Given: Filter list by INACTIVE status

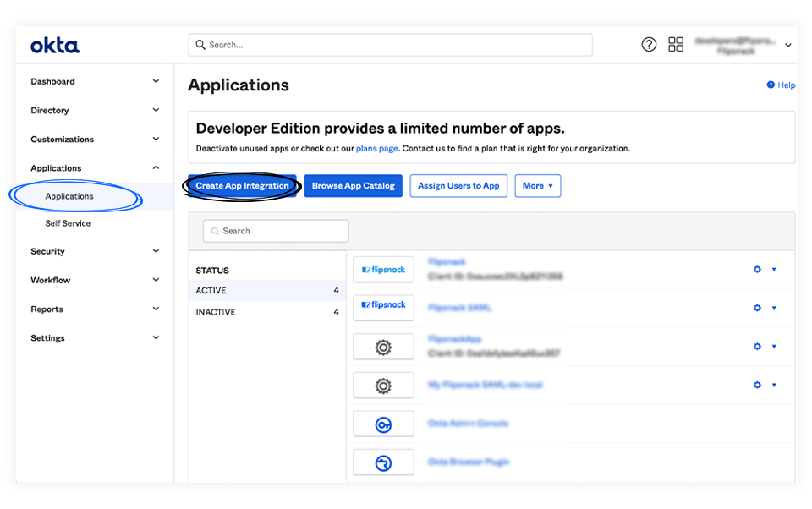Looking at the screenshot, I should pos(267,312).
